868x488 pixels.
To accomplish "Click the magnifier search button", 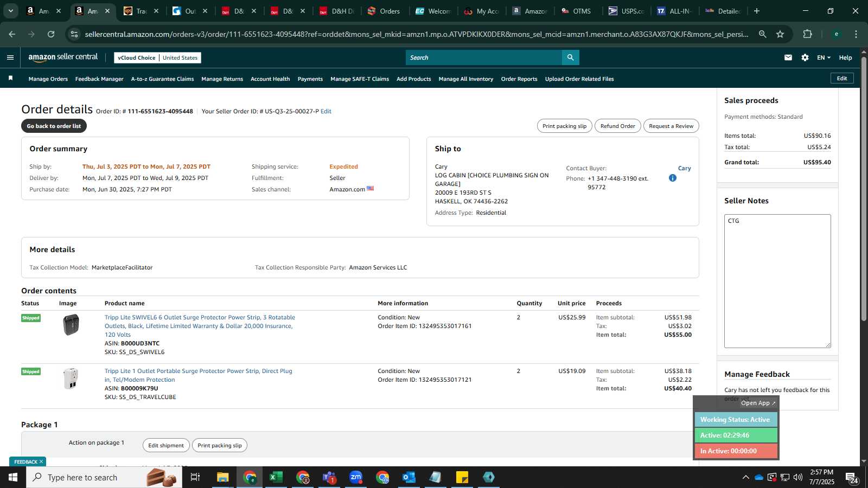I will point(570,57).
